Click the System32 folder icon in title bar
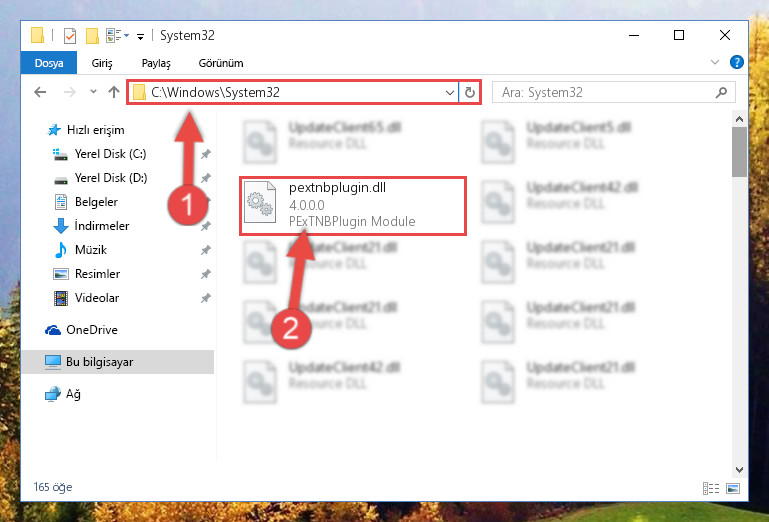The width and height of the screenshot is (769, 522). click(37, 35)
